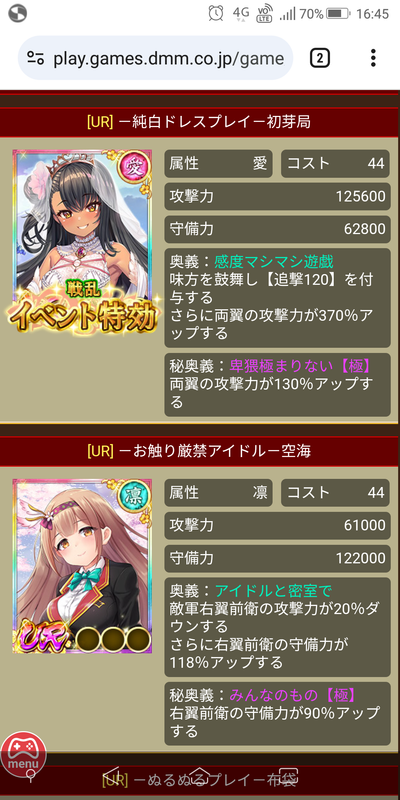Tap the 凛 attribute badge on second card

[136, 496]
